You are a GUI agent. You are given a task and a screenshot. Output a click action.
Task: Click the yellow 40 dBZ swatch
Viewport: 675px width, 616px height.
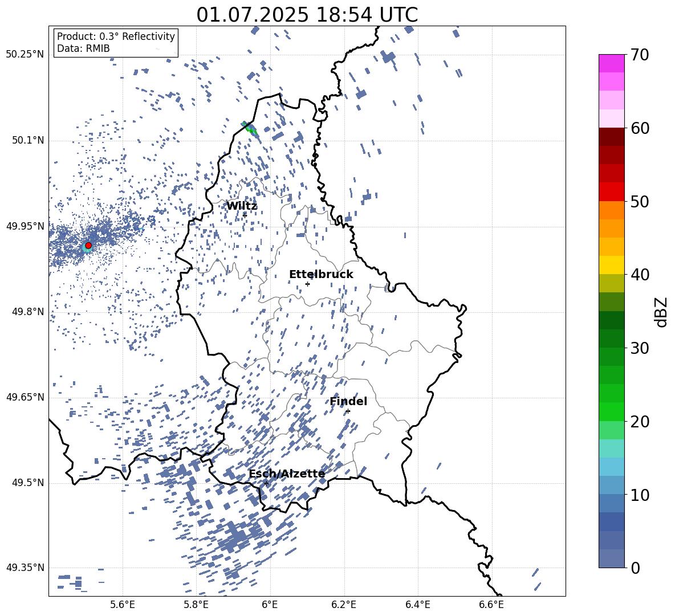click(x=611, y=265)
